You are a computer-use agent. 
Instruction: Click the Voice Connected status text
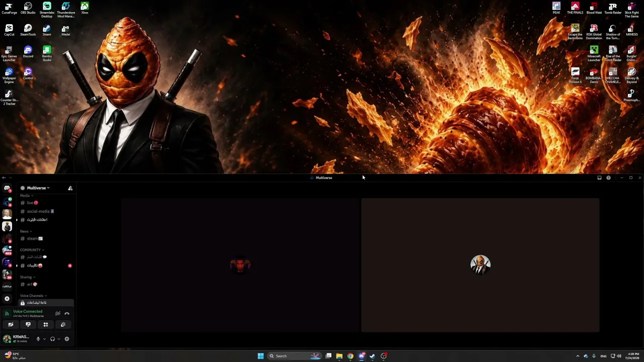(x=28, y=311)
